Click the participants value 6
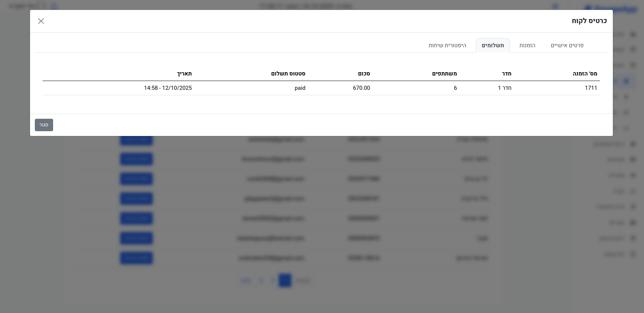644x313 pixels. [x=455, y=88]
